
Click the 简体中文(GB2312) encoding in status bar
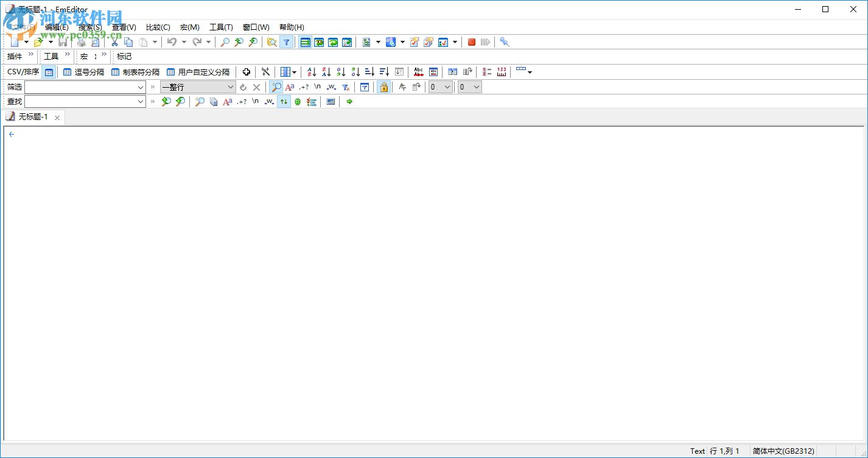click(784, 451)
